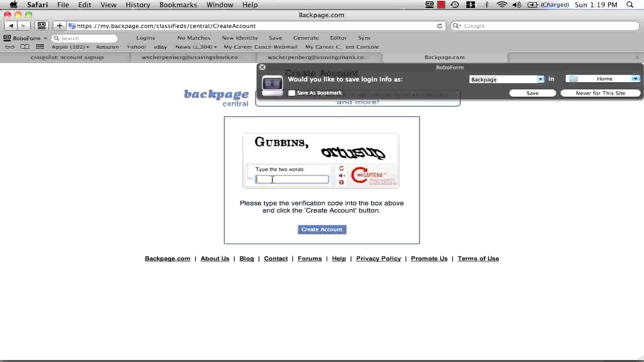Viewport: 644px width, 362px height.
Task: Click Sync in the RoboForm toolbar
Action: tap(364, 38)
